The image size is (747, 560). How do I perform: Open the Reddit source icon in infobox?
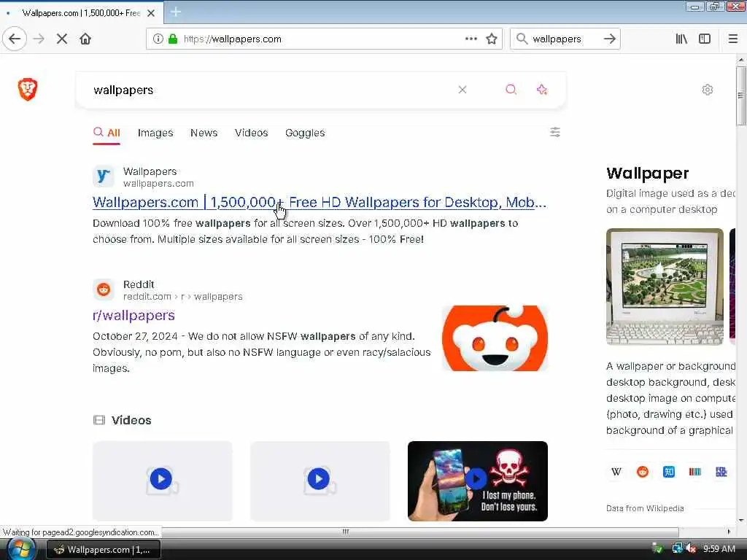(x=642, y=472)
